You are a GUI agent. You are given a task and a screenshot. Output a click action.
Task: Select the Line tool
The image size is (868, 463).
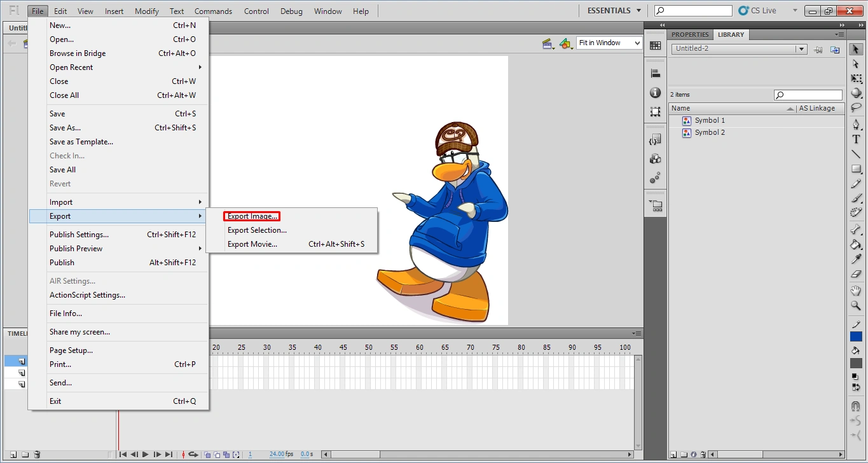856,154
